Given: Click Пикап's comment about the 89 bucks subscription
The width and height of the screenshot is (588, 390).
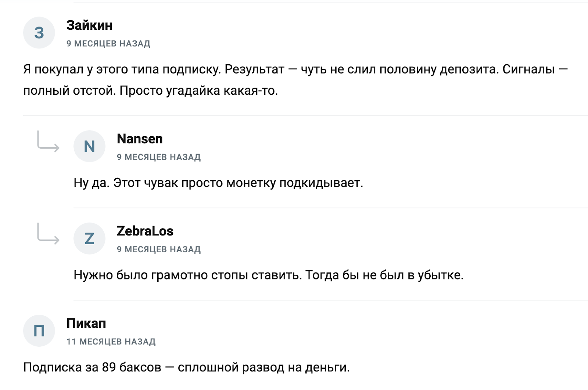Looking at the screenshot, I should pos(186,367).
